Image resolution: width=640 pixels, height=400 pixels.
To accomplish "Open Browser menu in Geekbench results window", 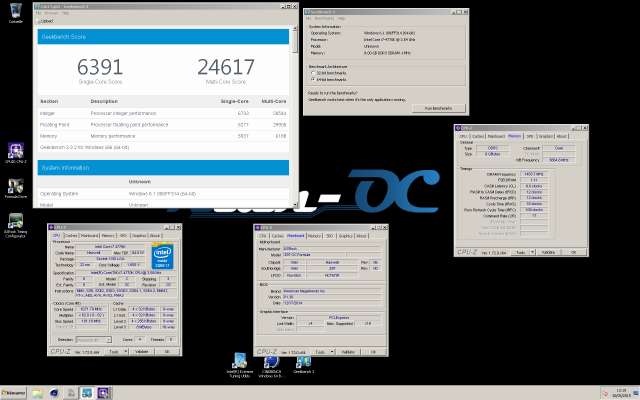I will pos(51,13).
